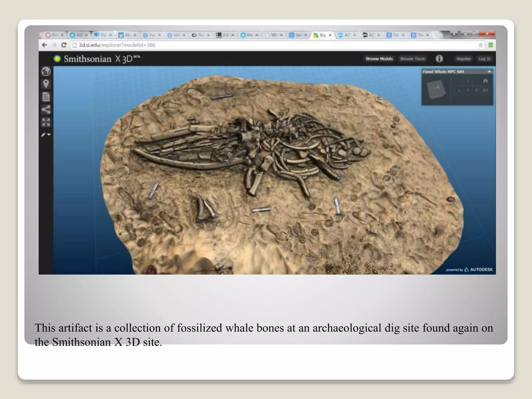Expand the pencil tools dropdown arrow

pyautogui.click(x=49, y=135)
